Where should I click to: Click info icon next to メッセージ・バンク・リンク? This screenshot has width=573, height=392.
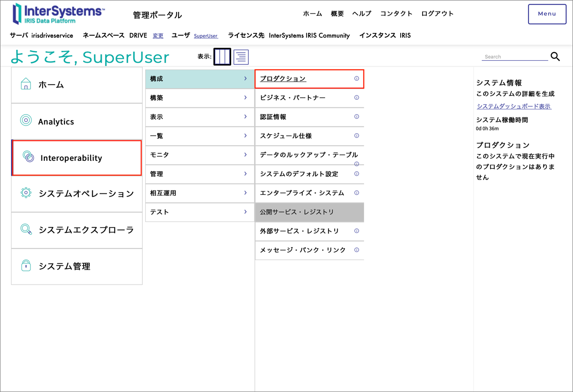click(x=356, y=250)
